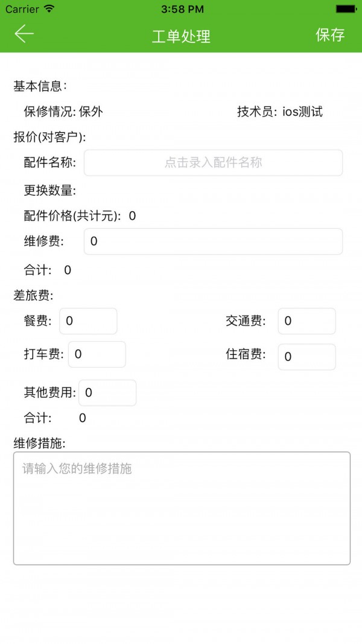362x644 pixels.
Task: Tap the Wi-Fi signal icon
Action: click(49, 9)
